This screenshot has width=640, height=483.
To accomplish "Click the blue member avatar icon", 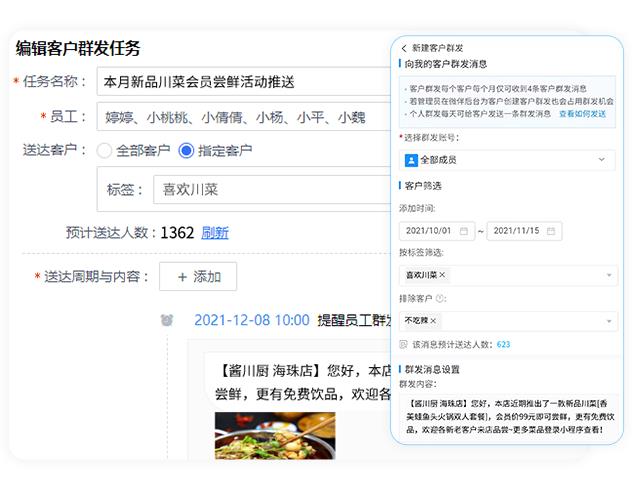I will 411,159.
